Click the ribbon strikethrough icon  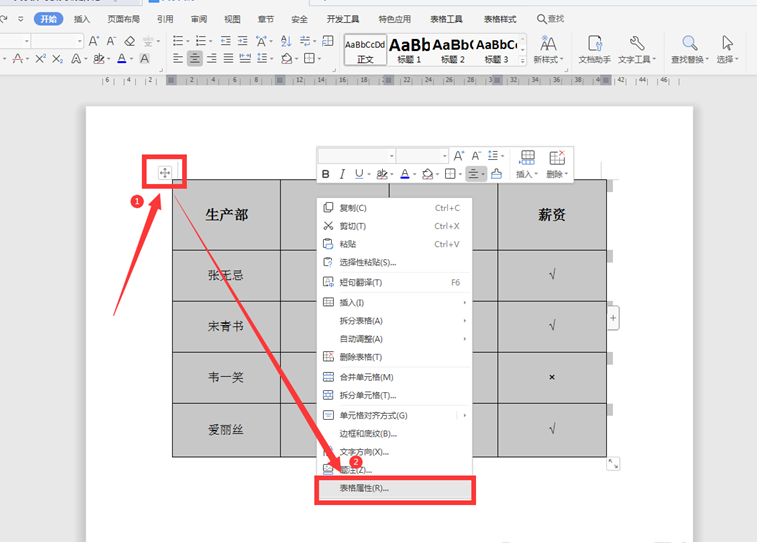pyautogui.click(x=20, y=59)
